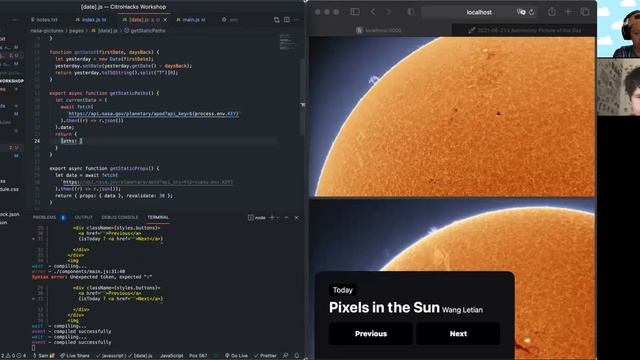Open notifications bell in status bar

(297, 356)
